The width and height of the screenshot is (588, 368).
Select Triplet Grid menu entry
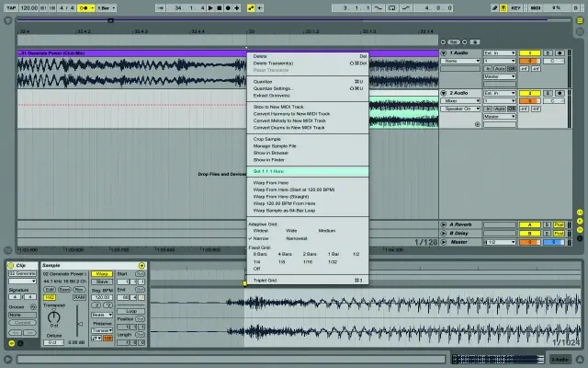308,280
